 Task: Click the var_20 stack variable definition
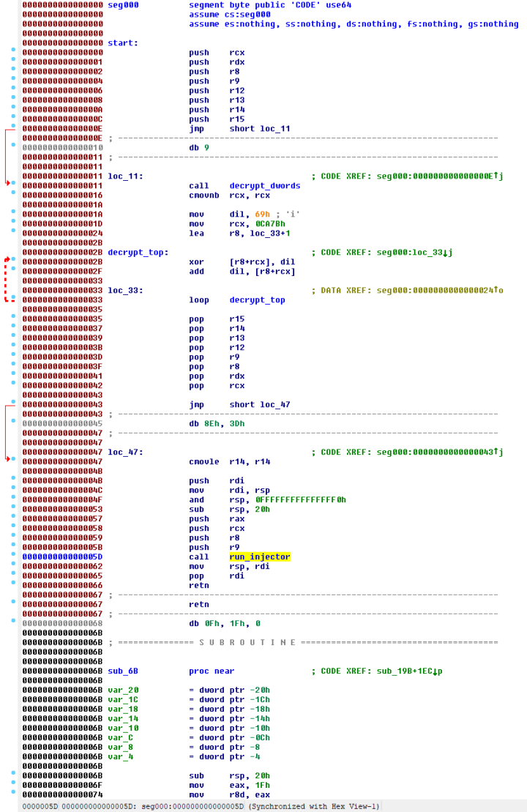(x=122, y=690)
